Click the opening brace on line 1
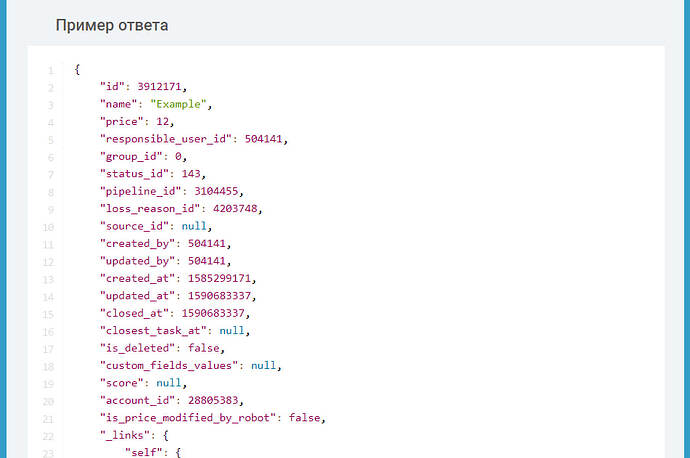This screenshot has height=458, width=690. pyautogui.click(x=77, y=70)
